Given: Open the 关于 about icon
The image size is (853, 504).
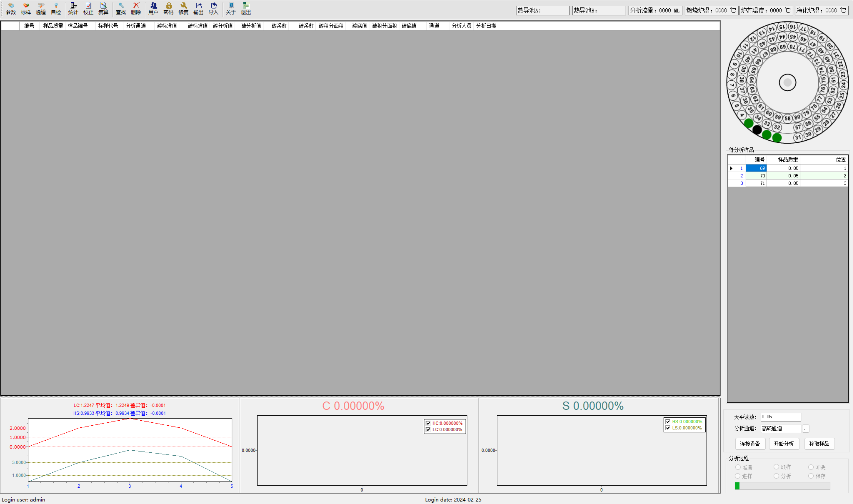Looking at the screenshot, I should tap(231, 8).
